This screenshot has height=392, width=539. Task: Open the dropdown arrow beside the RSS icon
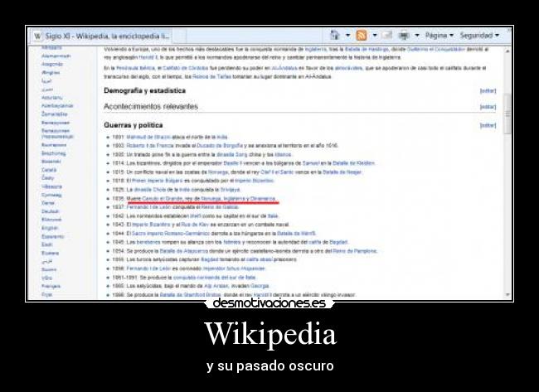pyautogui.click(x=375, y=35)
